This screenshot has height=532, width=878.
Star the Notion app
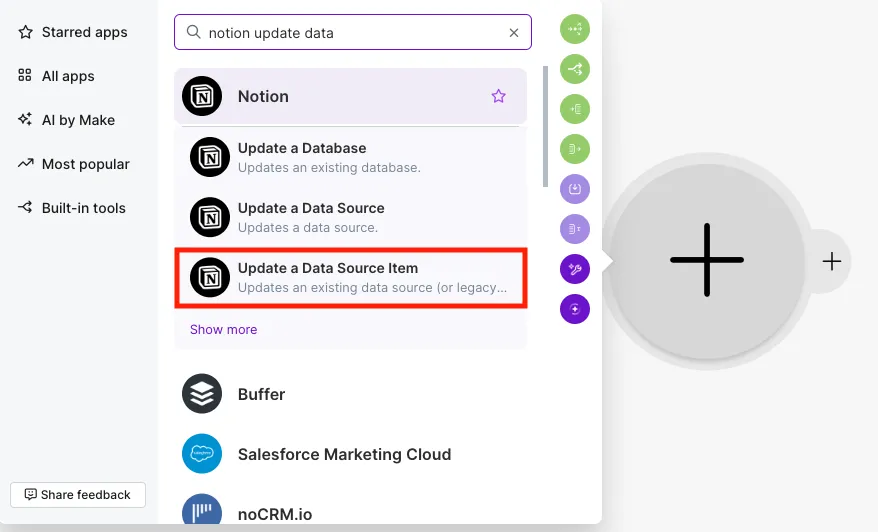[x=498, y=96]
